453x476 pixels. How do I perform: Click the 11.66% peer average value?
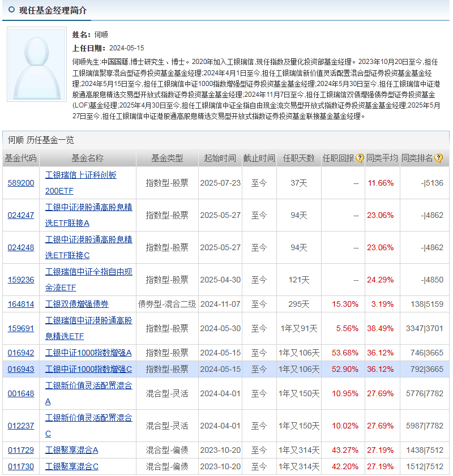(381, 183)
